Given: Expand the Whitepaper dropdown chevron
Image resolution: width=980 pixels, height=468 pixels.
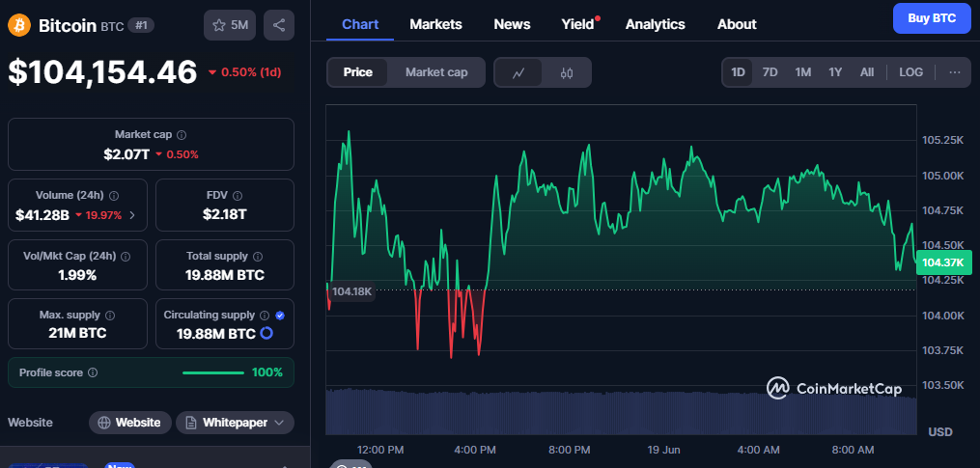Looking at the screenshot, I should (x=279, y=423).
